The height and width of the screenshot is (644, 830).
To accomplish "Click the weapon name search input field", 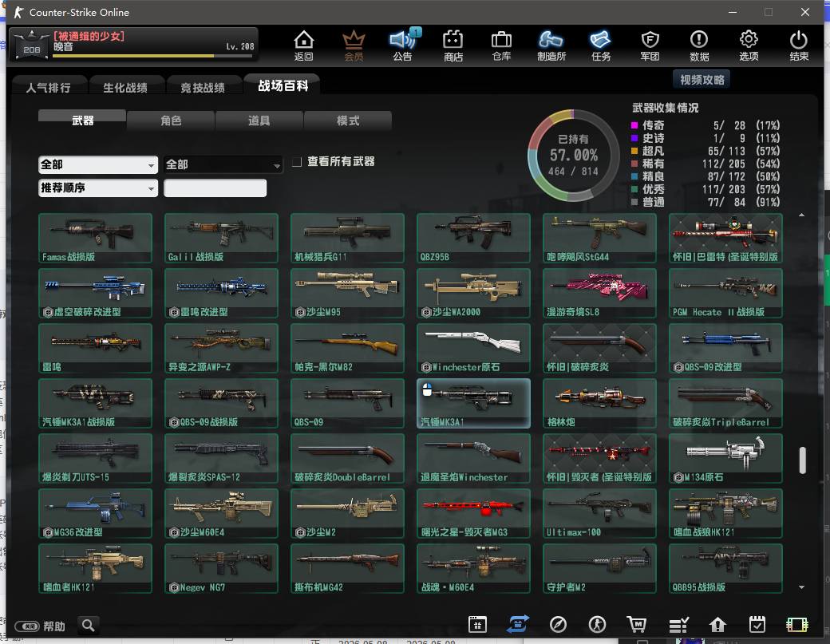I will 215,188.
